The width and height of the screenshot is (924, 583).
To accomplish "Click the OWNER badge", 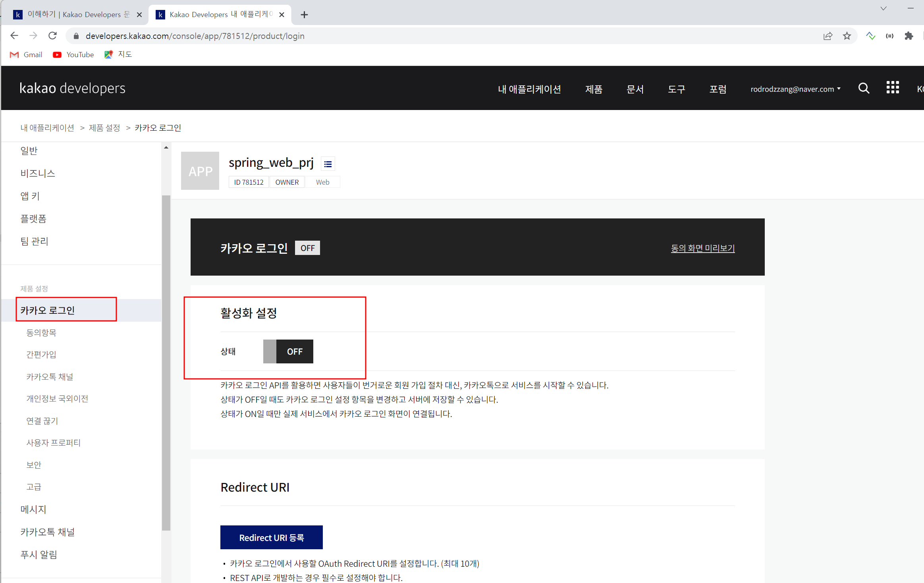I will coord(287,182).
